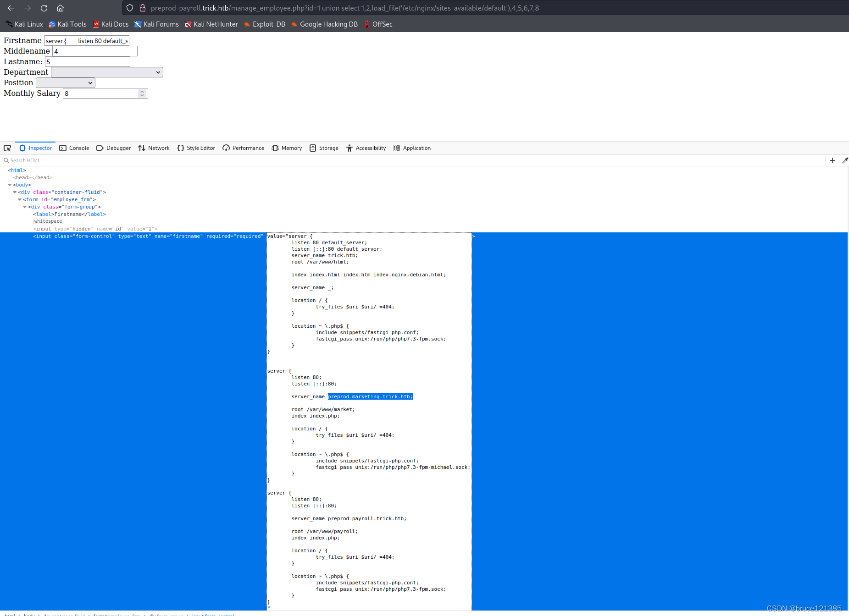Image resolution: width=849 pixels, height=616 pixels.
Task: Switch to the Performance tab
Action: point(244,148)
